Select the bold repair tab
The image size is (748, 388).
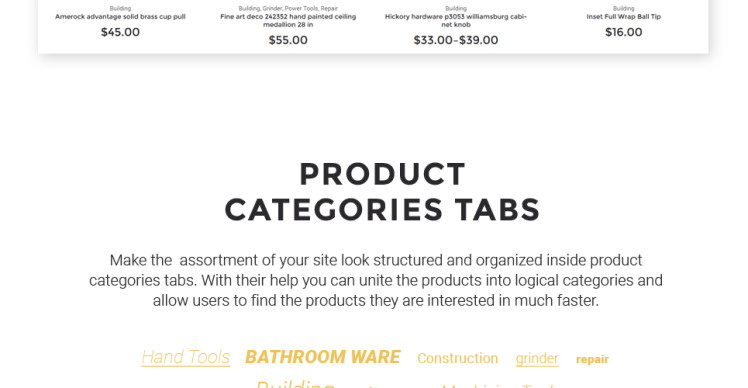592,359
